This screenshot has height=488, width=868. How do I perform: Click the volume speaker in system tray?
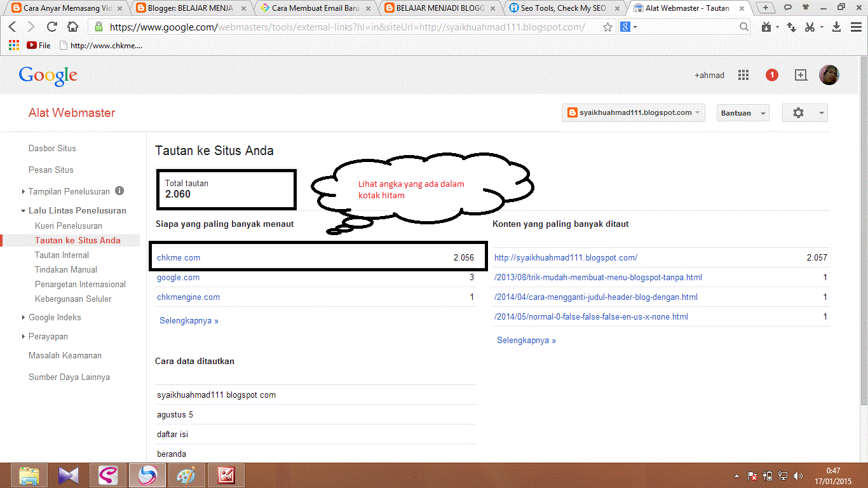(x=798, y=475)
